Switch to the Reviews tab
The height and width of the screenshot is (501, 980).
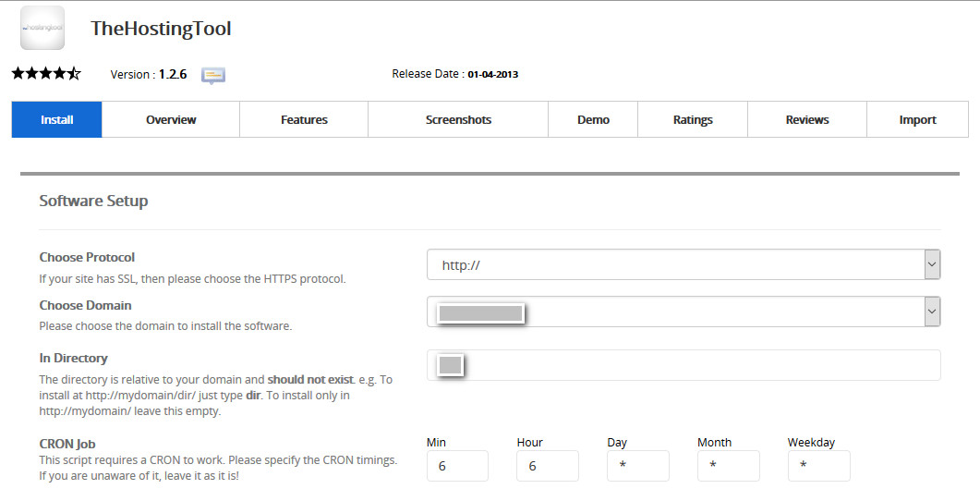[x=807, y=119]
